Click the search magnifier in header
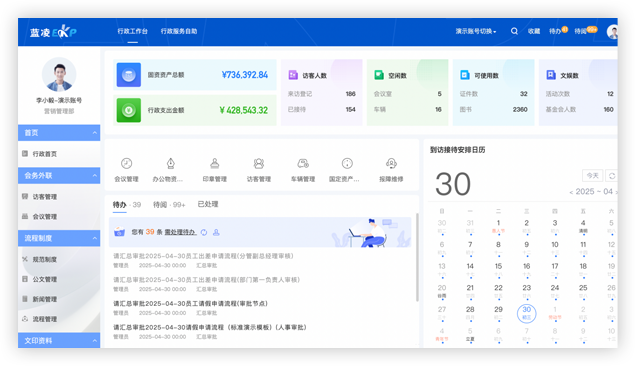635x366 pixels. pos(514,31)
